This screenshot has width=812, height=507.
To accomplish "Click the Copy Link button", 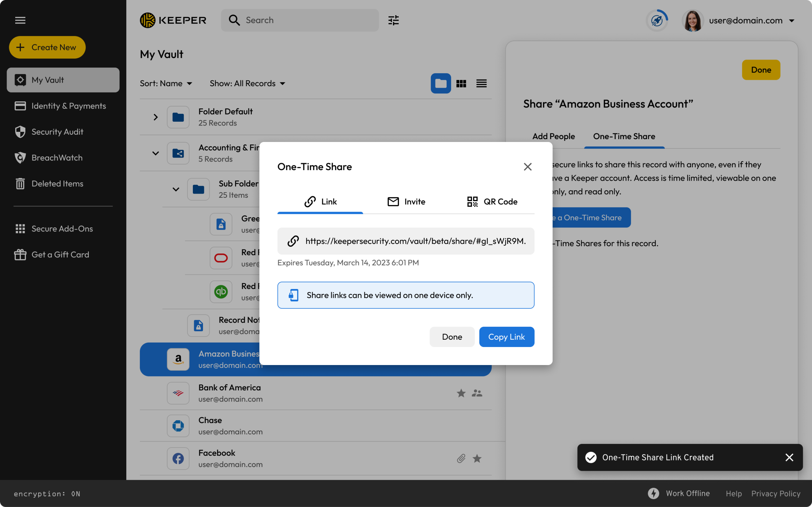I will tap(506, 337).
